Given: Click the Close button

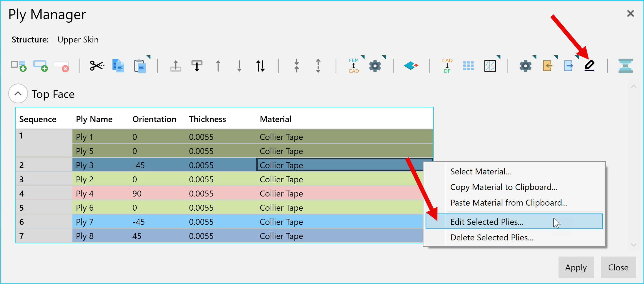Looking at the screenshot, I should click(x=618, y=267).
